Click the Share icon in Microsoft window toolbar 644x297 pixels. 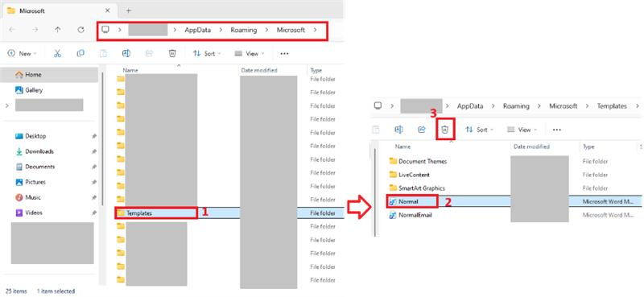coord(150,53)
